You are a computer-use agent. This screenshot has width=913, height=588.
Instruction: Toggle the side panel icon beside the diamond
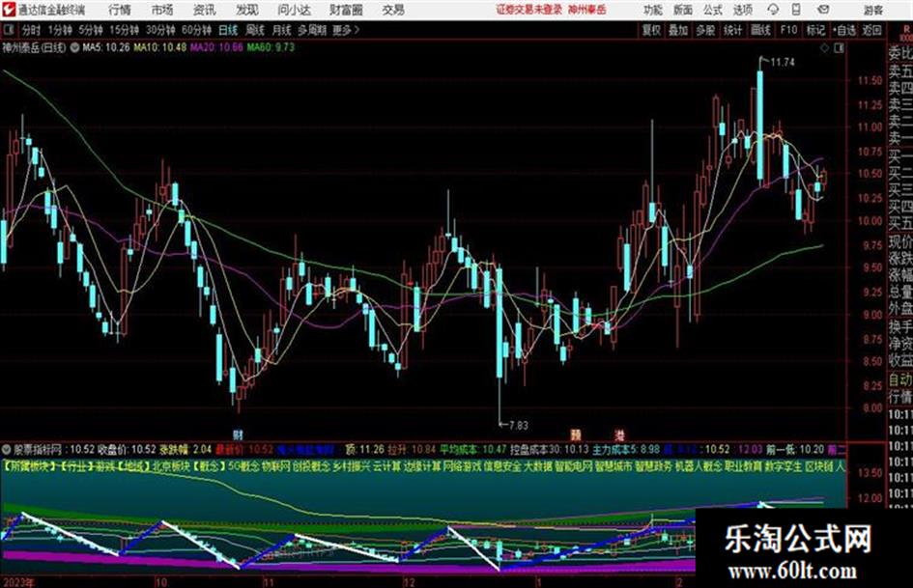point(839,48)
